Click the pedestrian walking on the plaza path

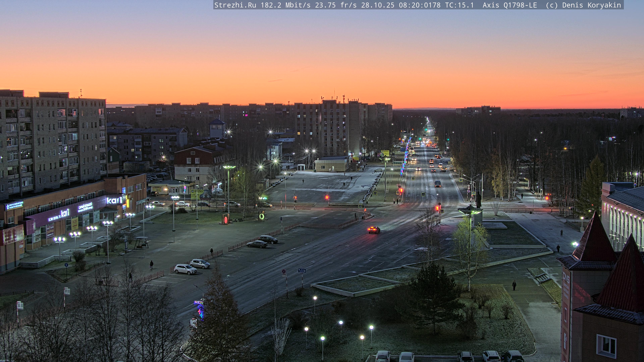514,285
